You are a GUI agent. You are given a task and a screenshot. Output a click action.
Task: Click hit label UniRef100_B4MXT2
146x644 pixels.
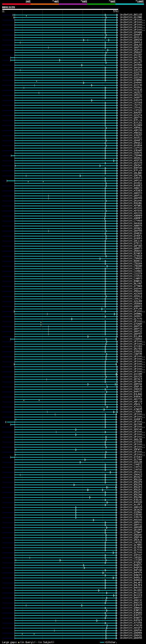pyautogui.click(x=131, y=392)
